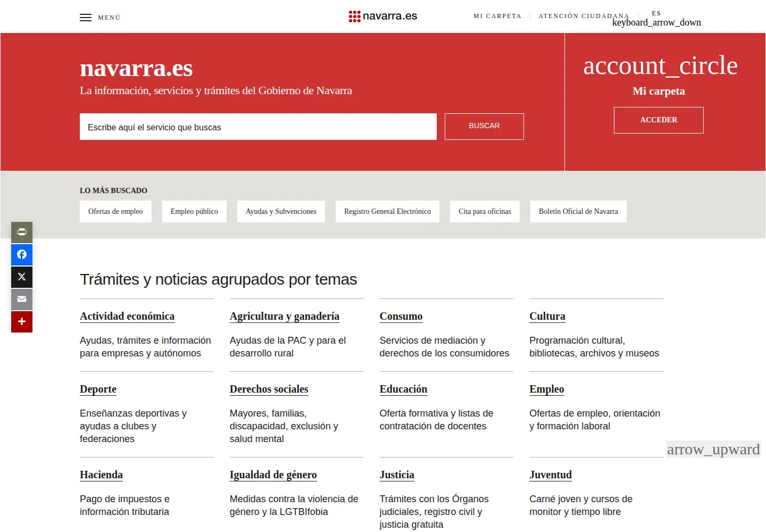
Task: Open the Derechos sociales topic
Action: click(x=269, y=389)
